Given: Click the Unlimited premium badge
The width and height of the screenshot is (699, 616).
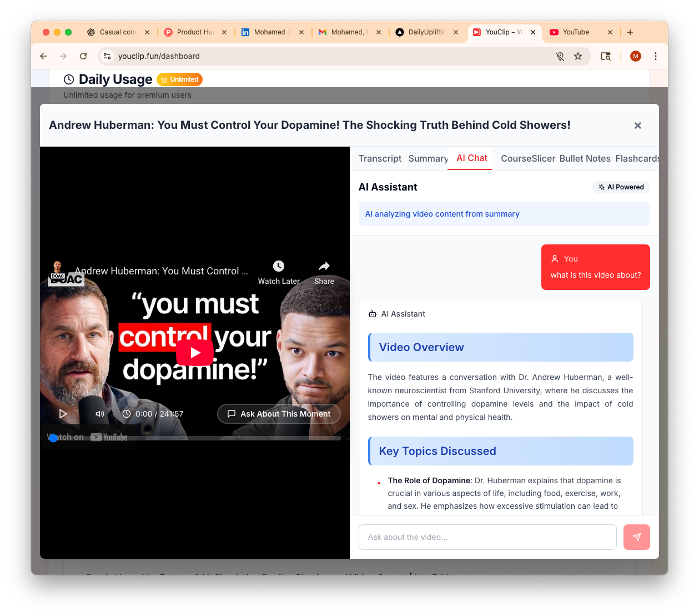Looking at the screenshot, I should coord(179,79).
